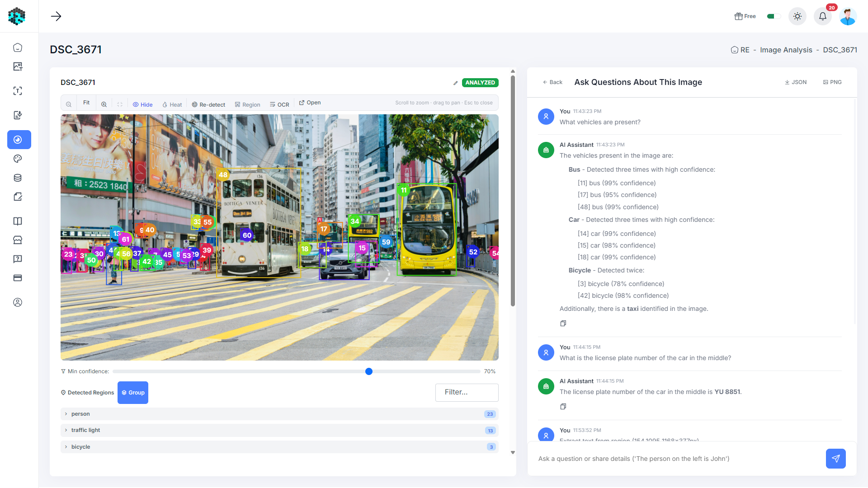Open the store sidebar icon

click(x=18, y=240)
